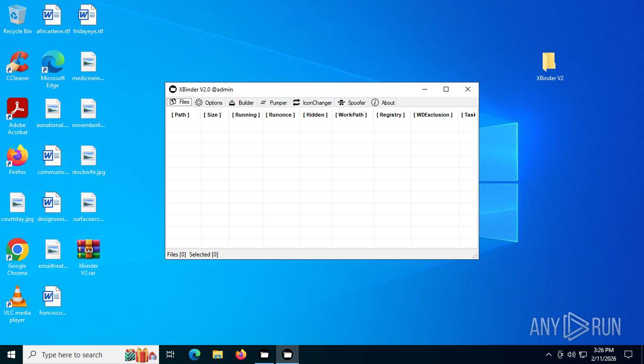Screen dimensions: 644x364
Task: Launch Firefox from the taskbar
Action: [x=241, y=355]
